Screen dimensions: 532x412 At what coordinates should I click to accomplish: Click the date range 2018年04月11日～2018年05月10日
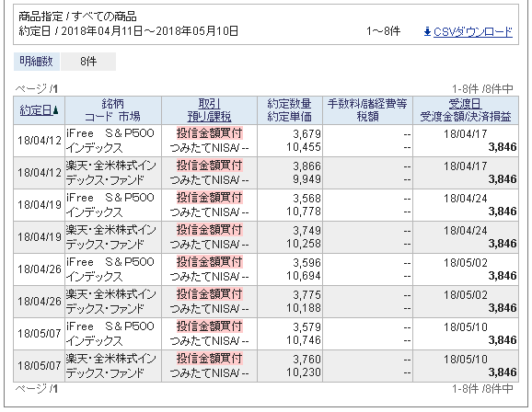click(x=150, y=31)
